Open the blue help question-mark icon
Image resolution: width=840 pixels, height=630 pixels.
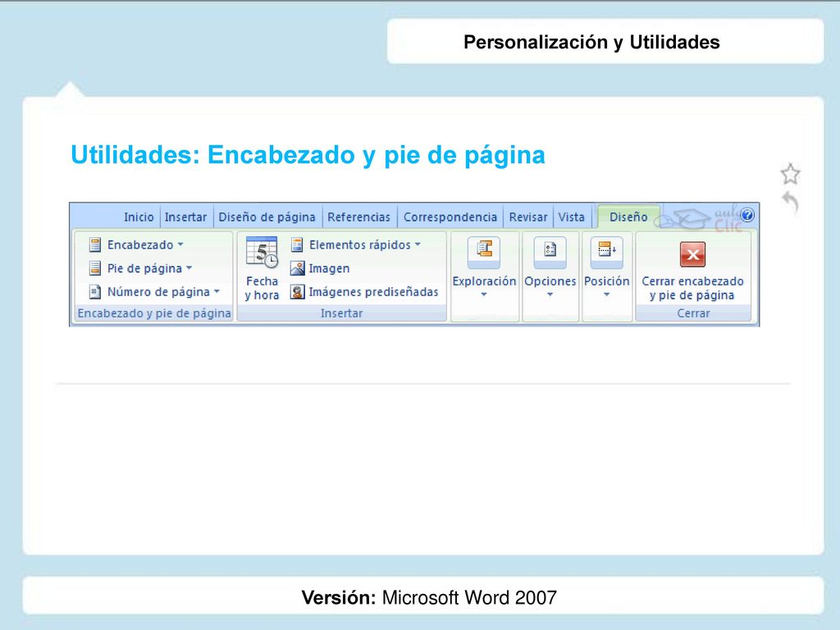point(747,216)
